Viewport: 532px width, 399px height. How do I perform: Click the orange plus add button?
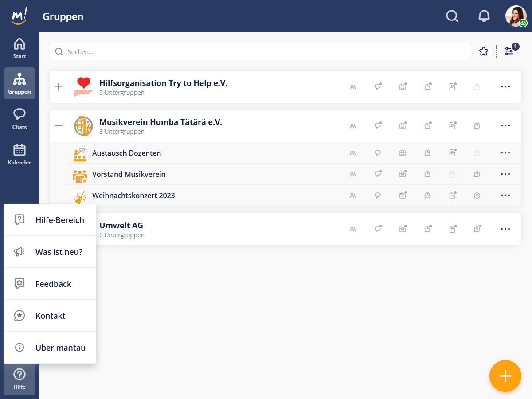click(x=505, y=376)
